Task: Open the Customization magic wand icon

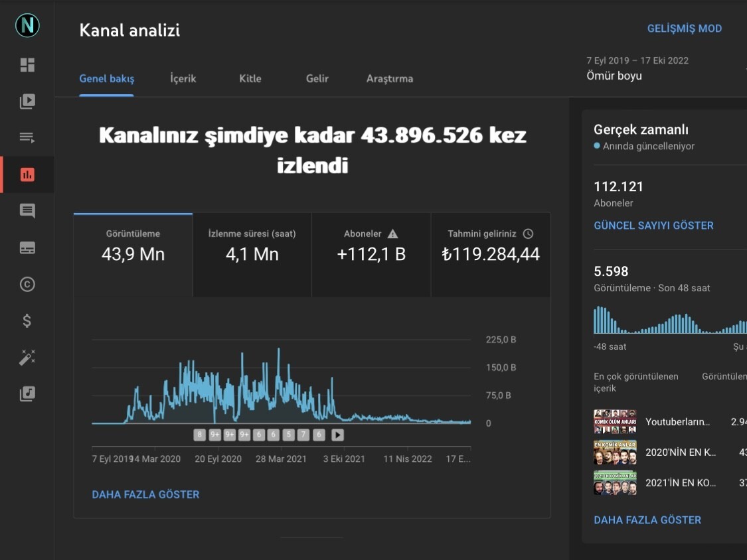Action: [x=27, y=357]
